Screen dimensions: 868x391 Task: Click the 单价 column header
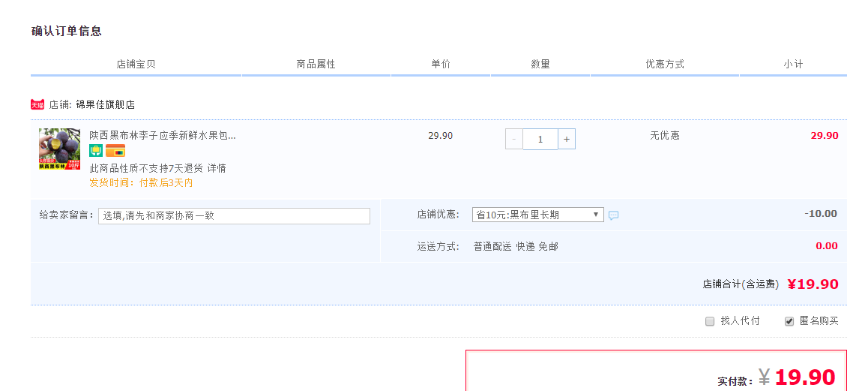[x=441, y=64]
